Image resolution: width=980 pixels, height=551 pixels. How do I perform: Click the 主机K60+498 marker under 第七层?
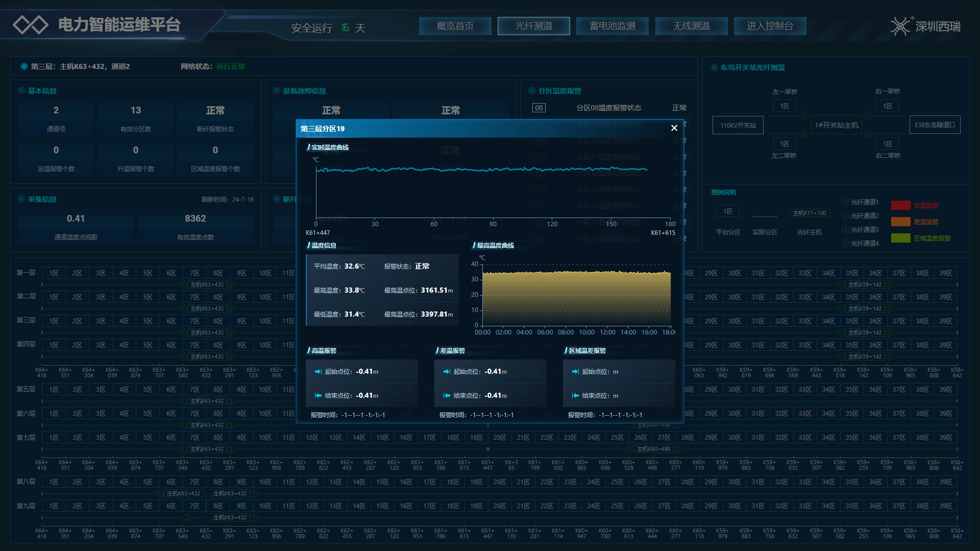pyautogui.click(x=653, y=449)
